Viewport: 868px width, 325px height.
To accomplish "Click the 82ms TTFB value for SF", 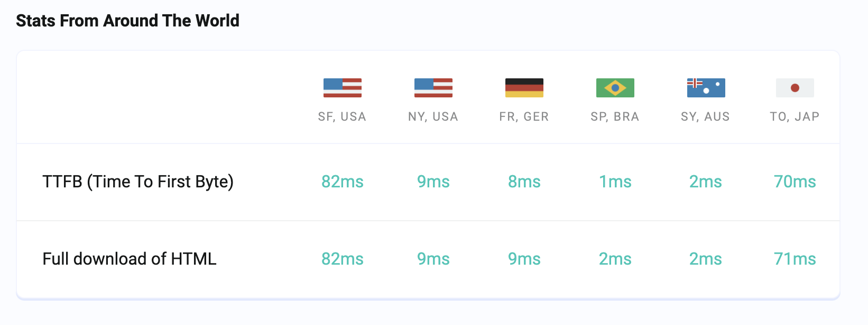I will pyautogui.click(x=343, y=182).
